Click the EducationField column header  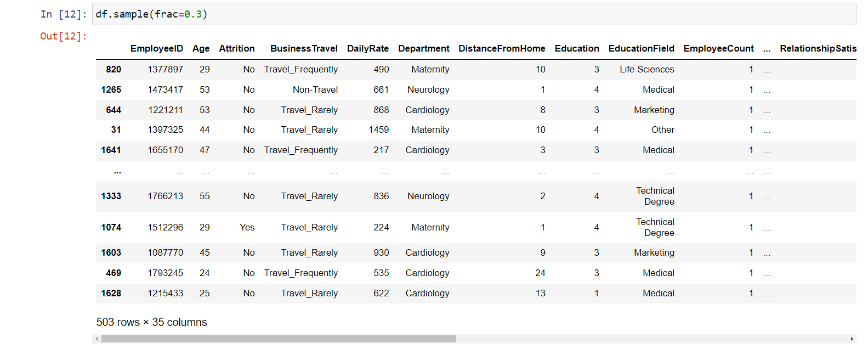pyautogui.click(x=641, y=48)
